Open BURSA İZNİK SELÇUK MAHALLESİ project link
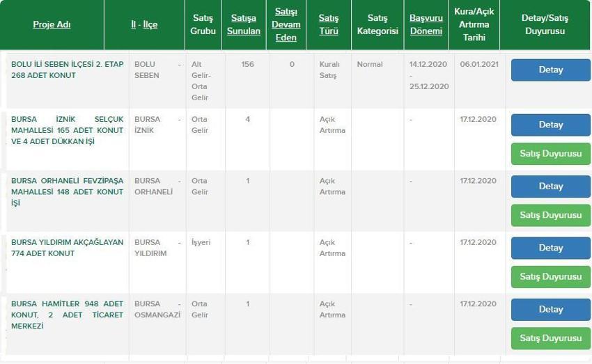 point(67,130)
